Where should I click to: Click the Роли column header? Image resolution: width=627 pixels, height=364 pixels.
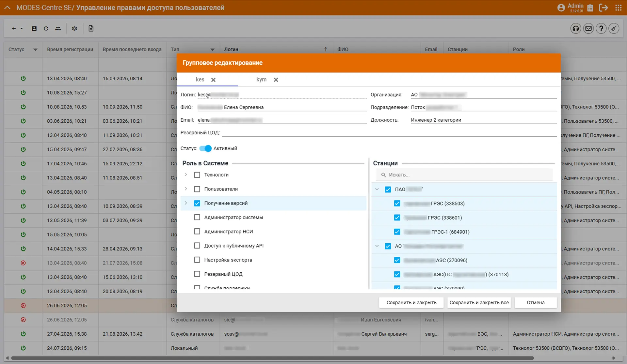[519, 49]
